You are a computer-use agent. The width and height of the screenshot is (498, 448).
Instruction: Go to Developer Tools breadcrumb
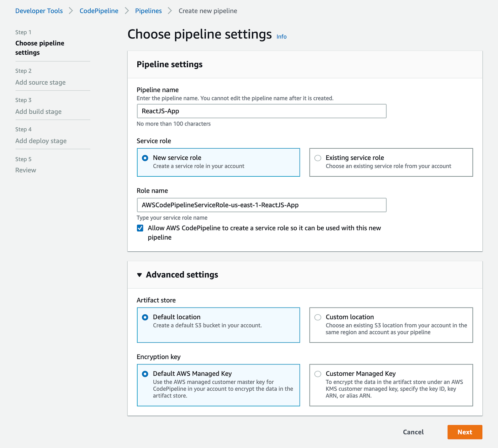[39, 11]
